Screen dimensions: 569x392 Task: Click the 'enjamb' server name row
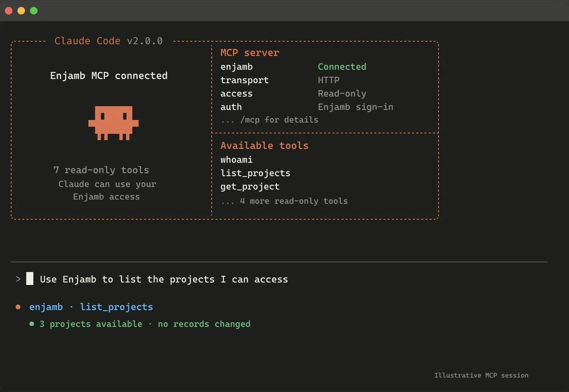tap(236, 67)
